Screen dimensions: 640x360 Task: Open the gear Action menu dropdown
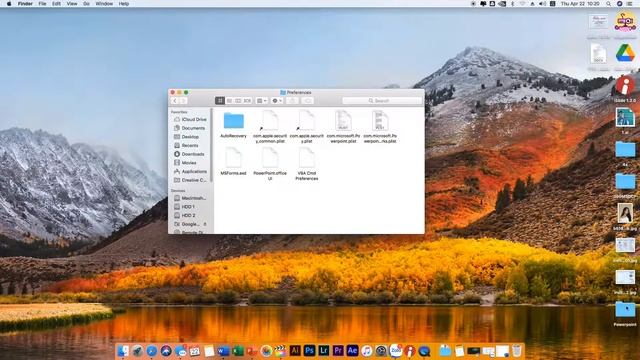(277, 101)
